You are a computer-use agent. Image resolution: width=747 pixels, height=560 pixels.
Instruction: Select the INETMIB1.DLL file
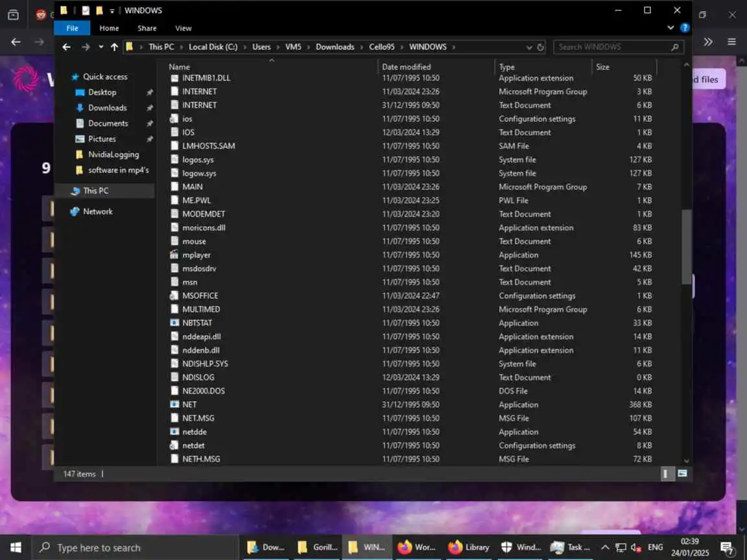pos(206,78)
